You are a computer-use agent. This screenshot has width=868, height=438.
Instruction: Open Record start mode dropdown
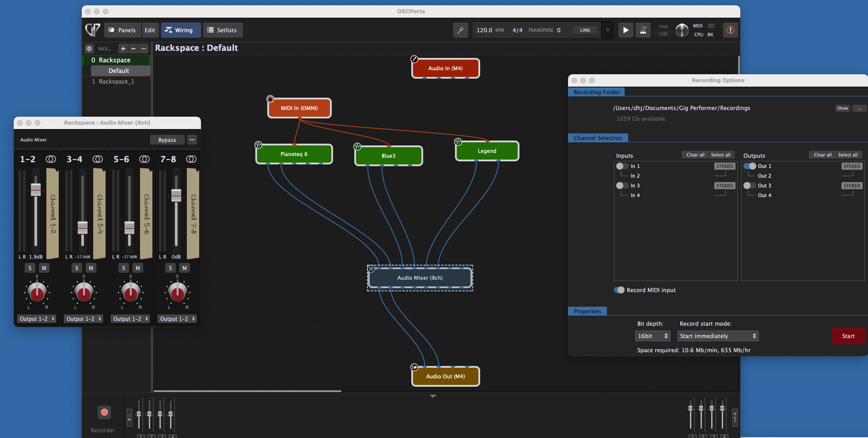click(718, 336)
